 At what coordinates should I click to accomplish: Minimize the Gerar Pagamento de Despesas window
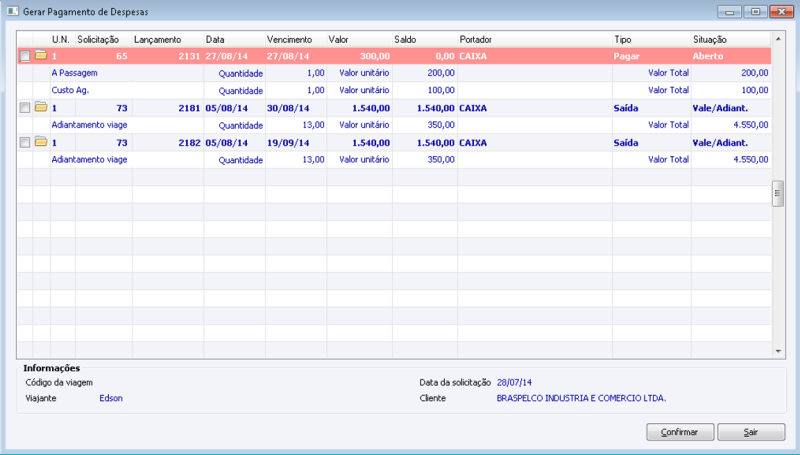pos(730,11)
